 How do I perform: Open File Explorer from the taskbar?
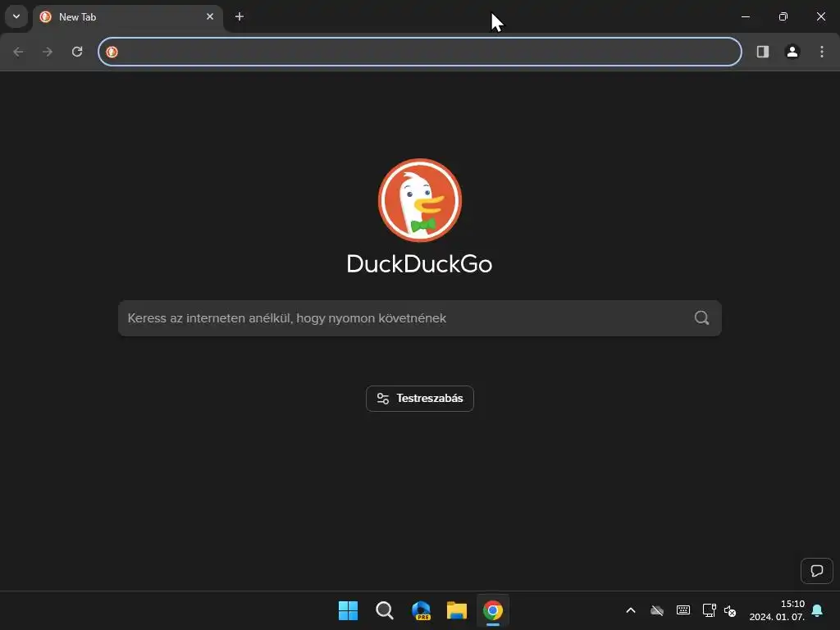point(457,610)
